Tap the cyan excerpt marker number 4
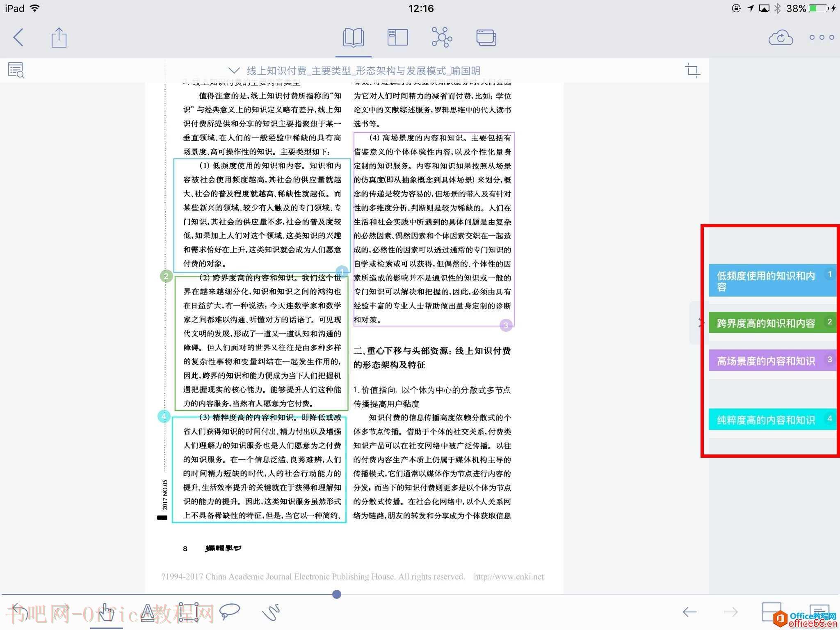The height and width of the screenshot is (630, 840). (x=164, y=417)
